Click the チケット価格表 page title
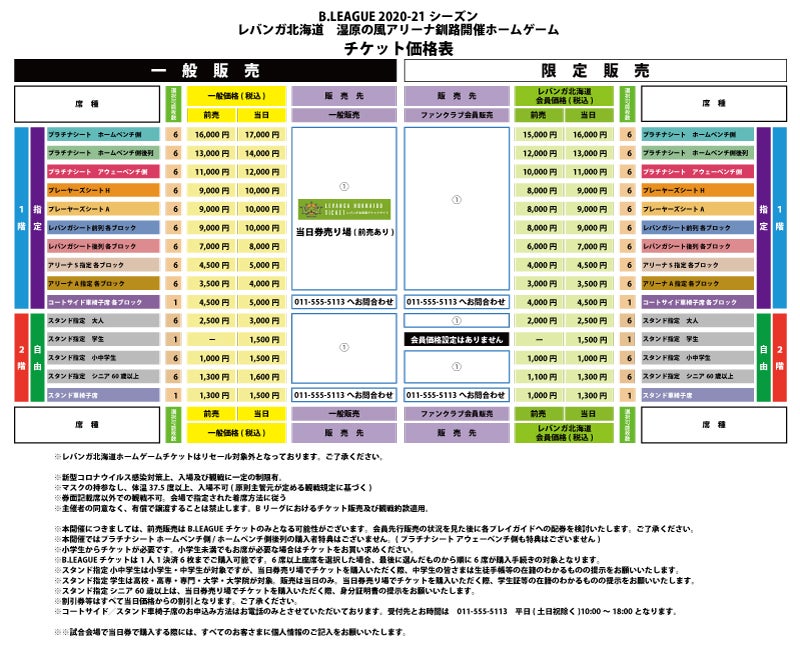Screen dimensions: 800x645 coord(398,48)
